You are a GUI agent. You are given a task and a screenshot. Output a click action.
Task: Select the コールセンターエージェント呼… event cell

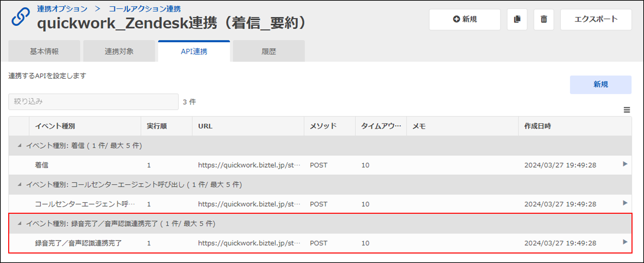[85, 204]
